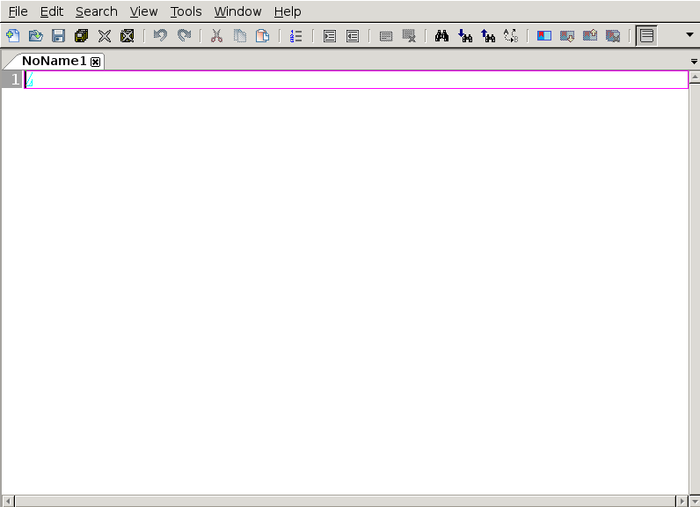The height and width of the screenshot is (507, 700).
Task: Click the Paste clipboard icon
Action: click(262, 36)
